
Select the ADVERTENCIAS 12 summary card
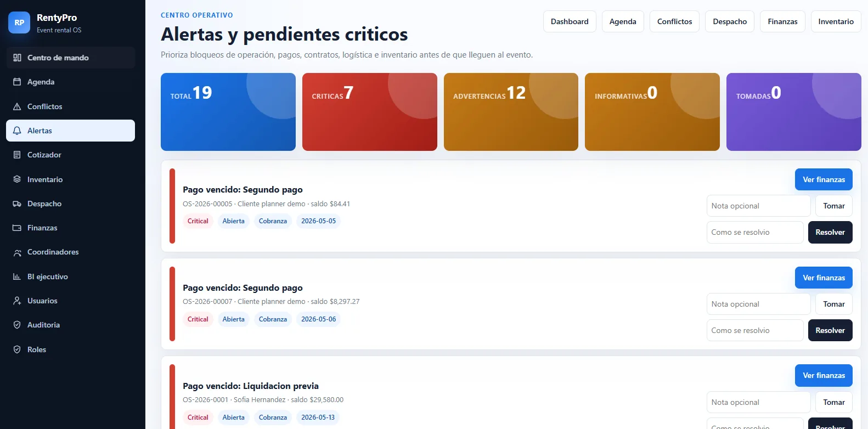click(x=511, y=112)
